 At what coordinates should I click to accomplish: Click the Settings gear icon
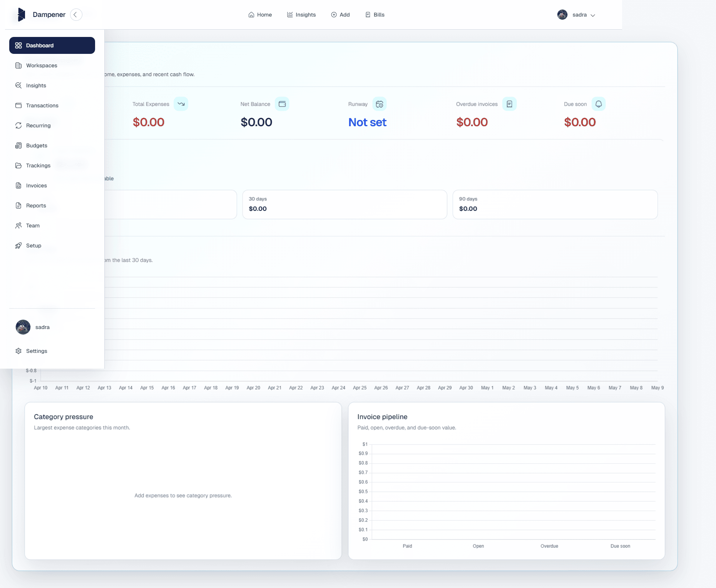tap(18, 351)
